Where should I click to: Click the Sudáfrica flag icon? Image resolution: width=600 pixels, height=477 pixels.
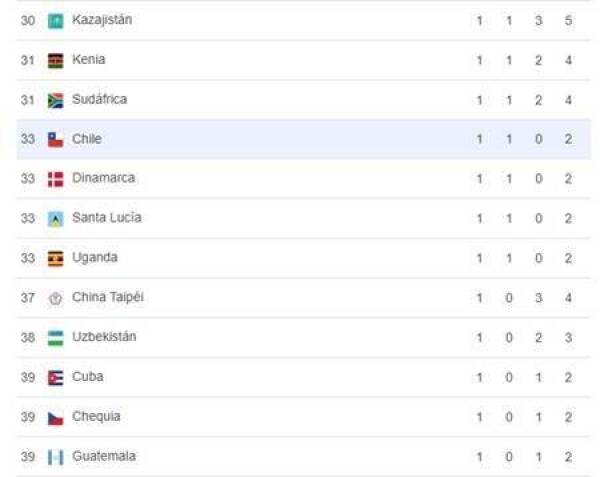pos(56,100)
